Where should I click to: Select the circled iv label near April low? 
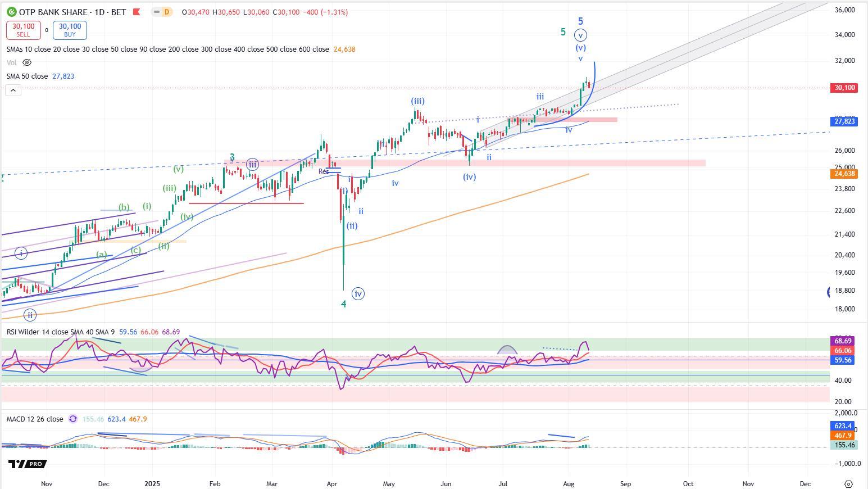pos(358,293)
